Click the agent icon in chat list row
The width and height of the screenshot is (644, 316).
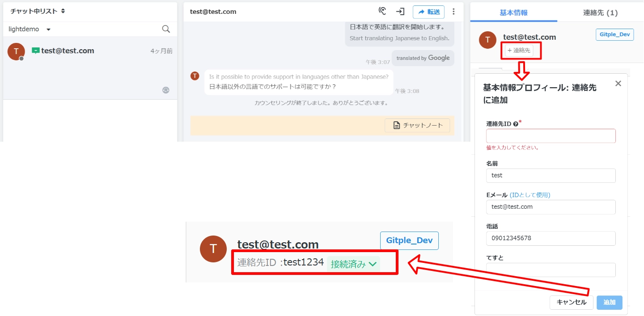point(166,90)
